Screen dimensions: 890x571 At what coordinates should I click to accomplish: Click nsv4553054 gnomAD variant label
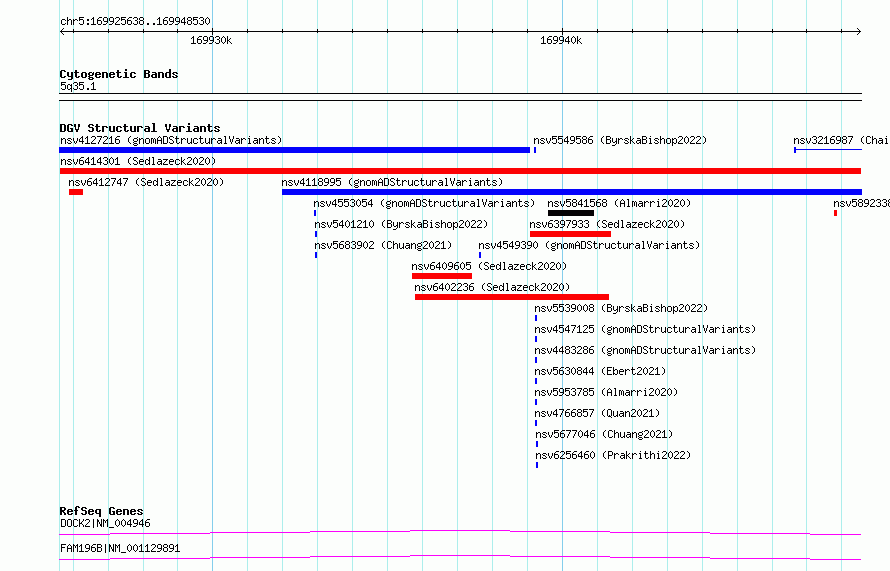424,203
